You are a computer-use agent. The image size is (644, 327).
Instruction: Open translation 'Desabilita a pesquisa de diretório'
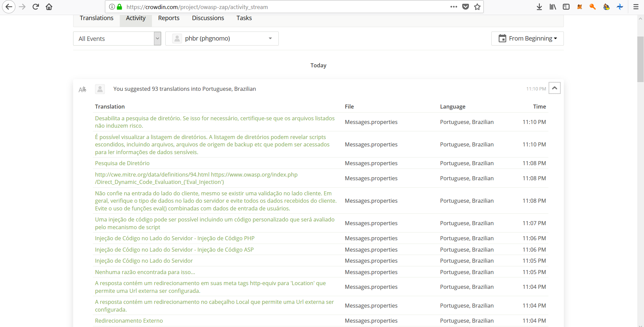point(215,122)
